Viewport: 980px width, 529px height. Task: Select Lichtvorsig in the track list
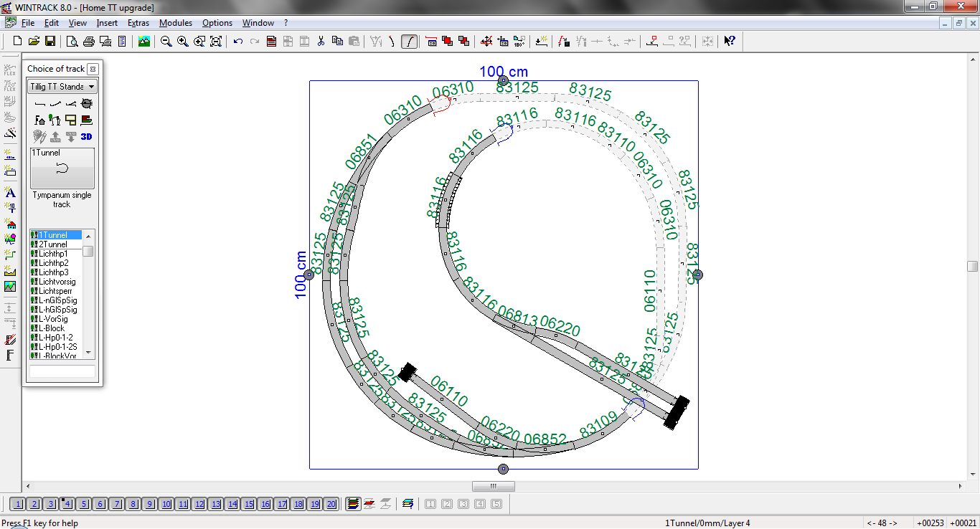pyautogui.click(x=57, y=282)
